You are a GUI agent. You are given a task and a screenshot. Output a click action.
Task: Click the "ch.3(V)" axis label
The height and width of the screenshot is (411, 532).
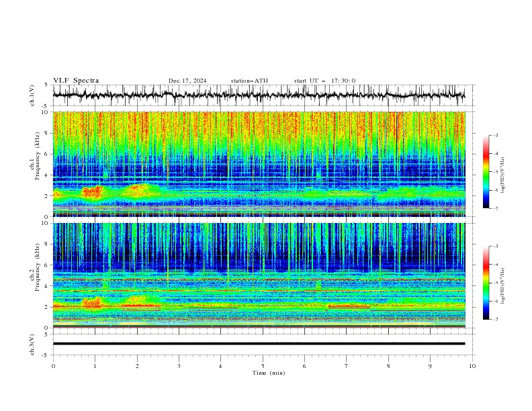tap(32, 345)
